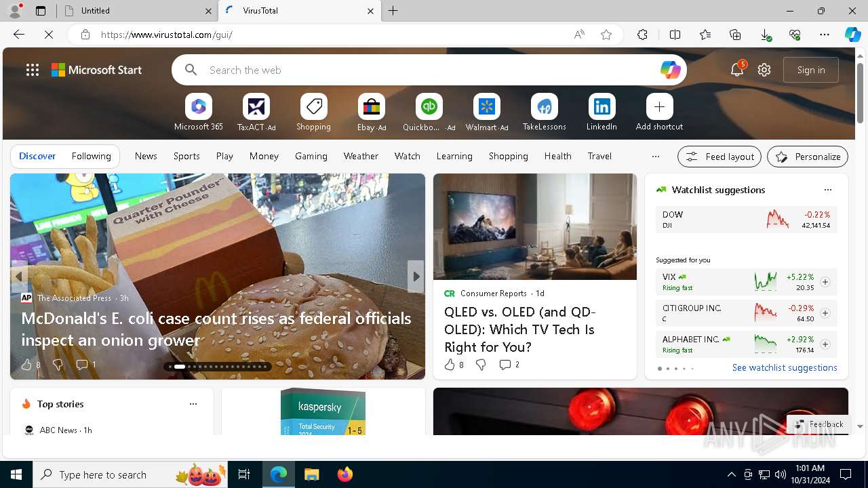Open the Feed layout options
Screen dimensions: 868x488
point(719,157)
